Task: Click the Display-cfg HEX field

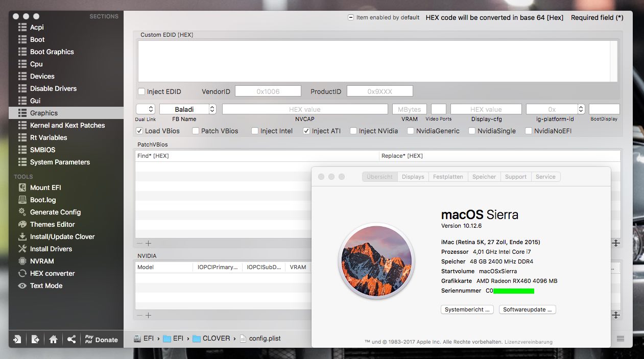Action: point(486,109)
